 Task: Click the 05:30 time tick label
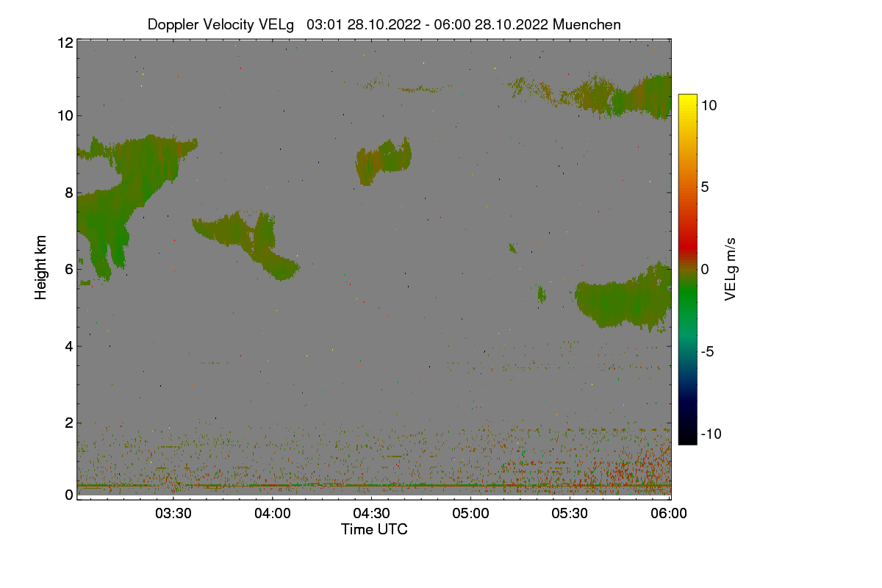pos(570,513)
